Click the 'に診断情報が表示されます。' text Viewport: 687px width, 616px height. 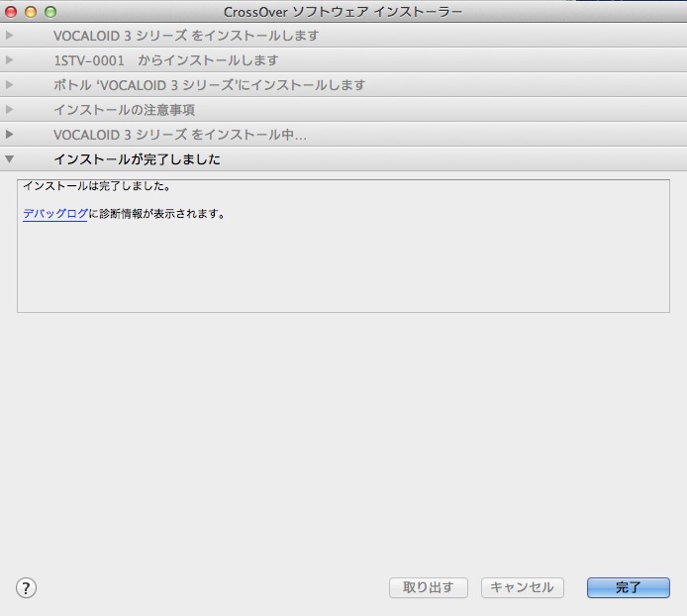(x=156, y=214)
